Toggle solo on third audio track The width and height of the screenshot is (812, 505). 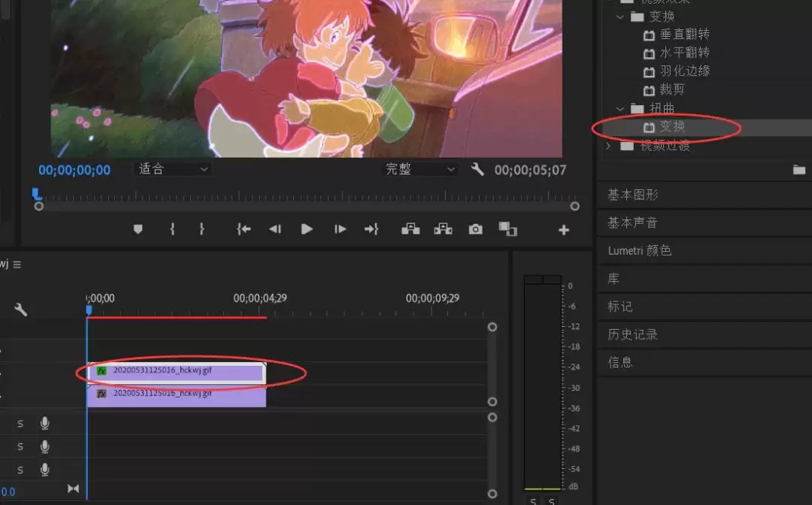click(20, 470)
